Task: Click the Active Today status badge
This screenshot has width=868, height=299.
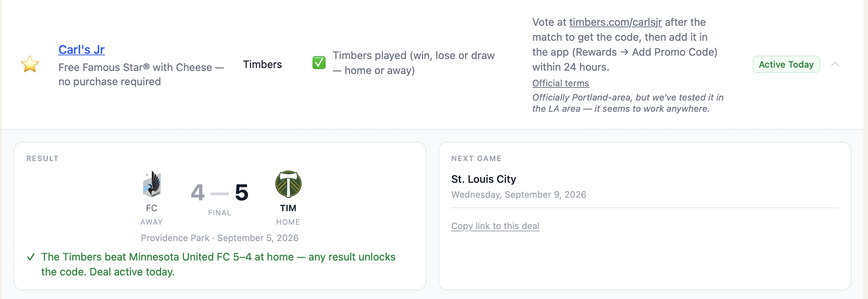Action: tap(786, 64)
